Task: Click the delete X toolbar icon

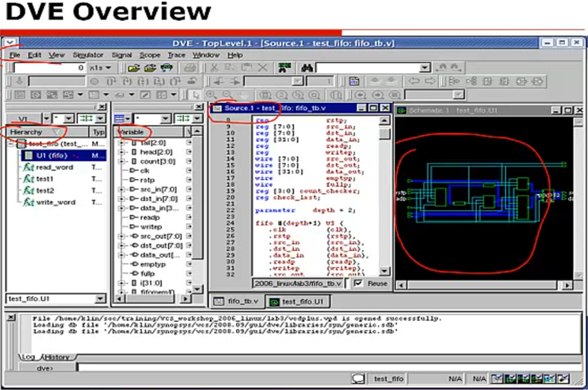Action: pos(262,68)
